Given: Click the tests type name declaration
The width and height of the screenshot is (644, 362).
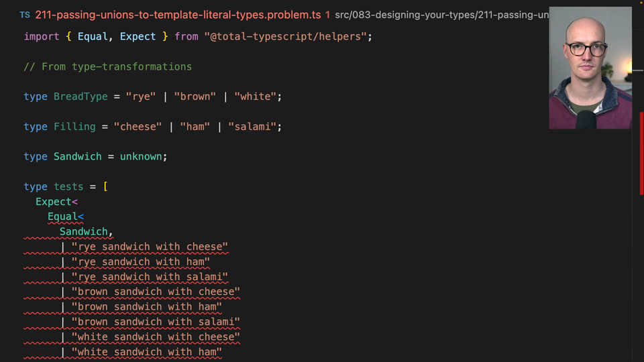Looking at the screenshot, I should coord(68,186).
